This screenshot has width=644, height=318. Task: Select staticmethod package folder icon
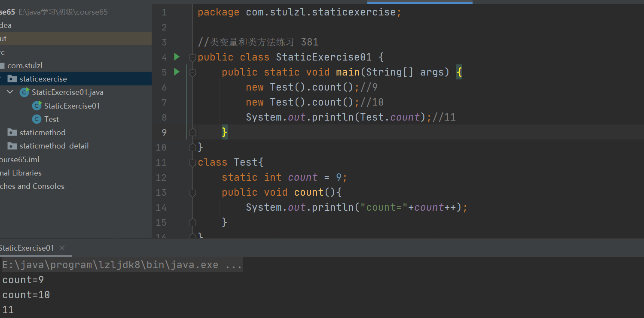[x=12, y=133]
